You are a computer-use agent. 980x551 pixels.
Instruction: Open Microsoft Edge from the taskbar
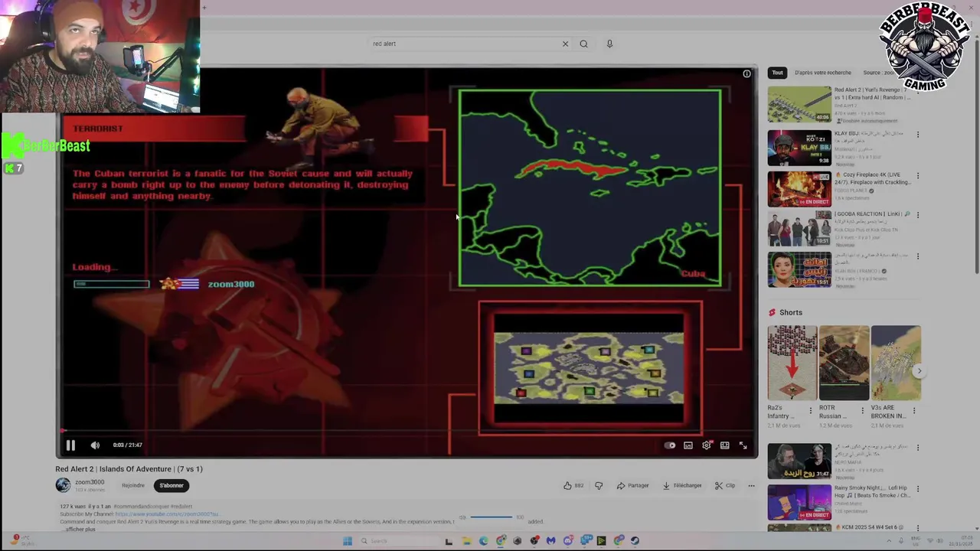click(483, 541)
